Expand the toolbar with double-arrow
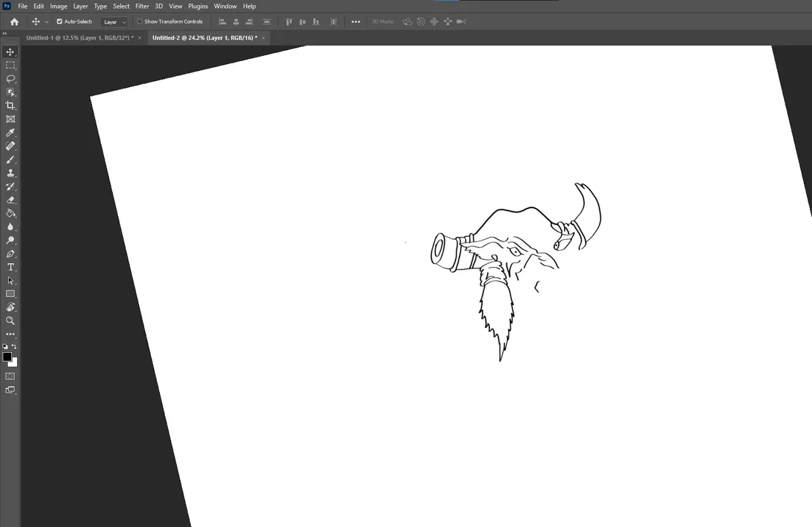 pos(5,34)
